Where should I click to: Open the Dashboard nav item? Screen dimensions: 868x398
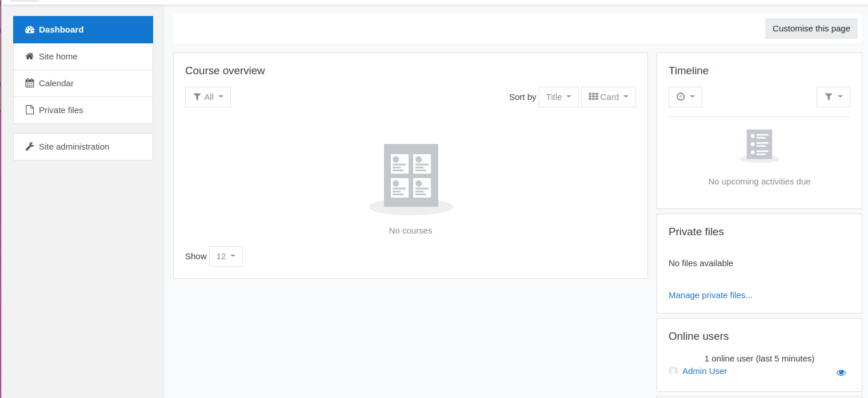pyautogui.click(x=83, y=30)
